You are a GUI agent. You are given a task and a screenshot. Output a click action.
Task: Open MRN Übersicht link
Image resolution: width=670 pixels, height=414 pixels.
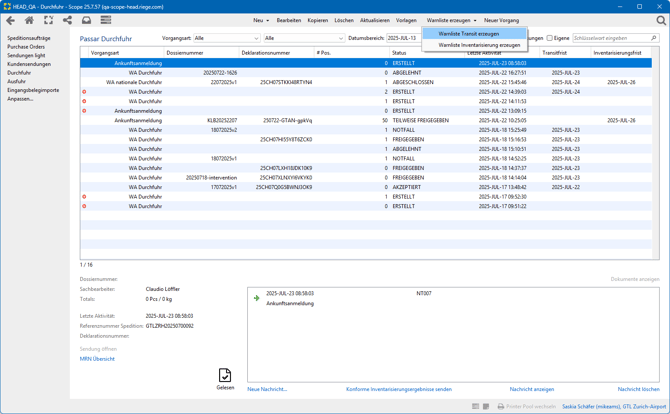pos(97,359)
